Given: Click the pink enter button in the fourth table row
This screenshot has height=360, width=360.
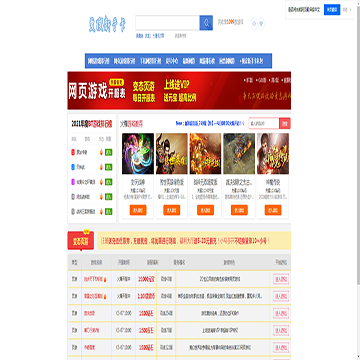Looking at the screenshot, I should [x=281, y=330].
